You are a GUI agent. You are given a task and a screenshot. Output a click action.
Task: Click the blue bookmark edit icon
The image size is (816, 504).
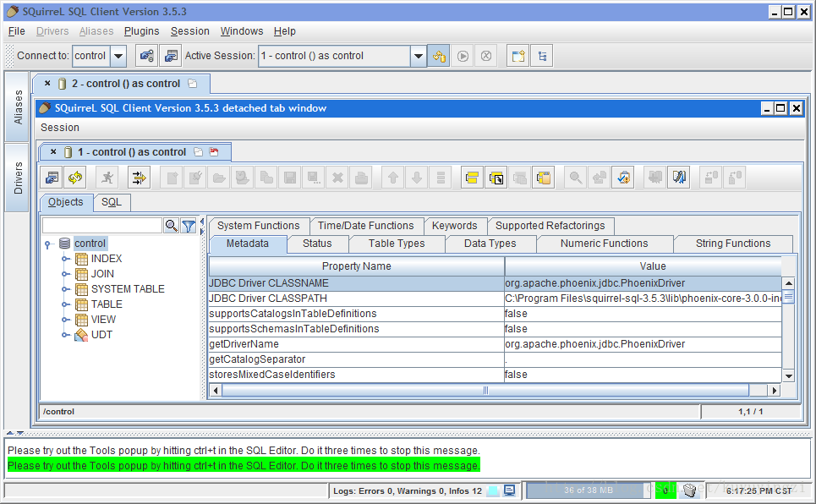679,178
